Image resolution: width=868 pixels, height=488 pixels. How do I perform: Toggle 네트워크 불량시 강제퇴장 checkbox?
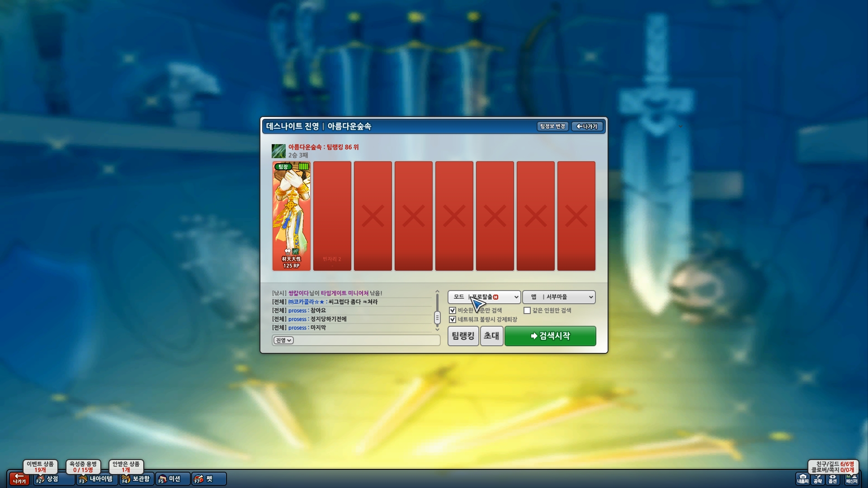pyautogui.click(x=453, y=319)
